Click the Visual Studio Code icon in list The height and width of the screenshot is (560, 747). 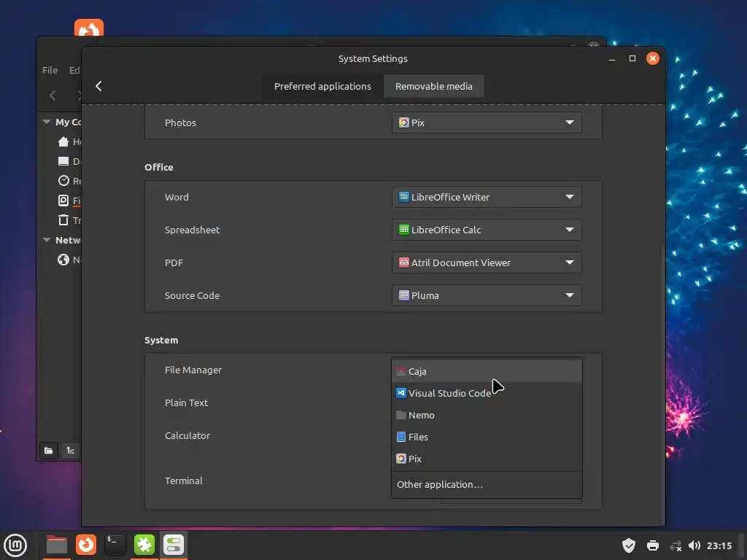pyautogui.click(x=401, y=393)
